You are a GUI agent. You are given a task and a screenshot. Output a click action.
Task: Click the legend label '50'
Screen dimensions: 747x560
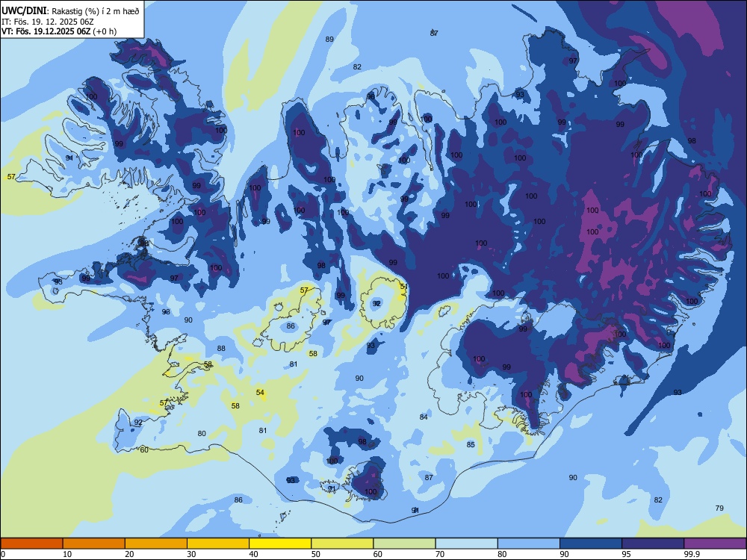click(315, 554)
